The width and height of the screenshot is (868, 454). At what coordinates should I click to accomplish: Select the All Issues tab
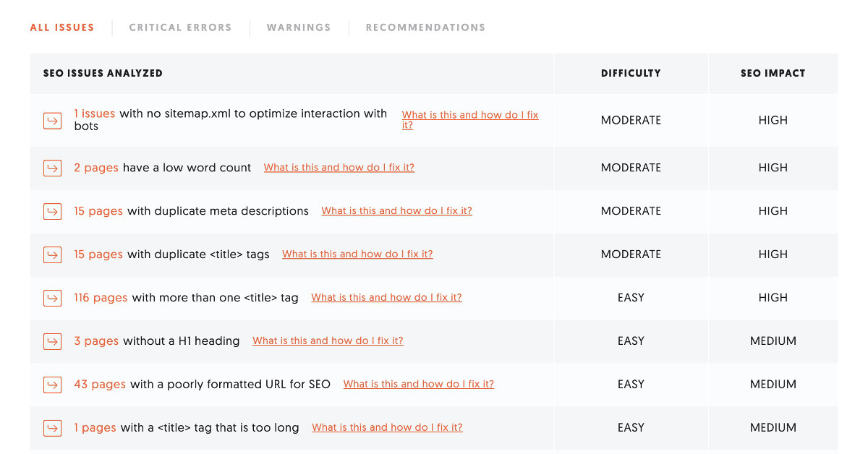tap(62, 27)
